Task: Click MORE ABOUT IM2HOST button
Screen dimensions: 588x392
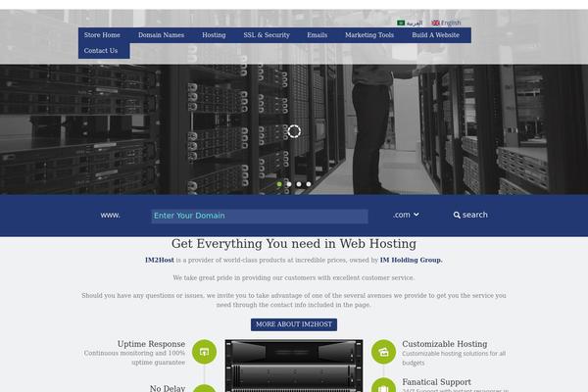Action: 294,324
